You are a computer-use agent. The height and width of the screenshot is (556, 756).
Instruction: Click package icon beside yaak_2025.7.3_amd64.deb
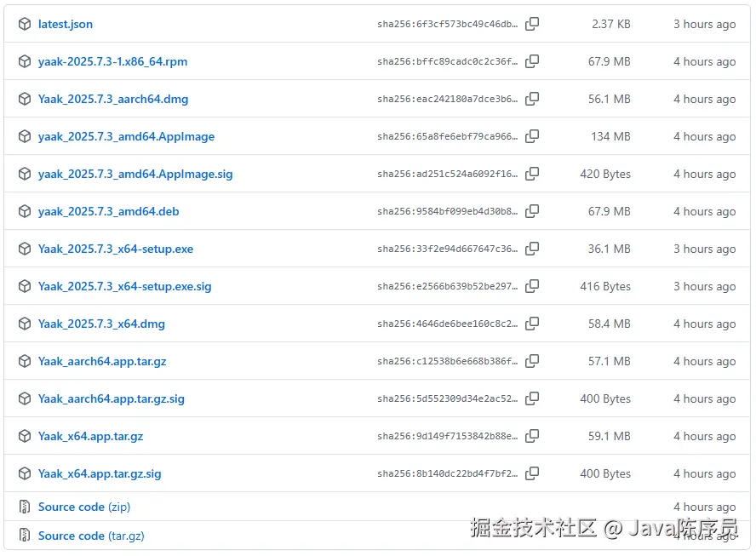pyautogui.click(x=25, y=211)
